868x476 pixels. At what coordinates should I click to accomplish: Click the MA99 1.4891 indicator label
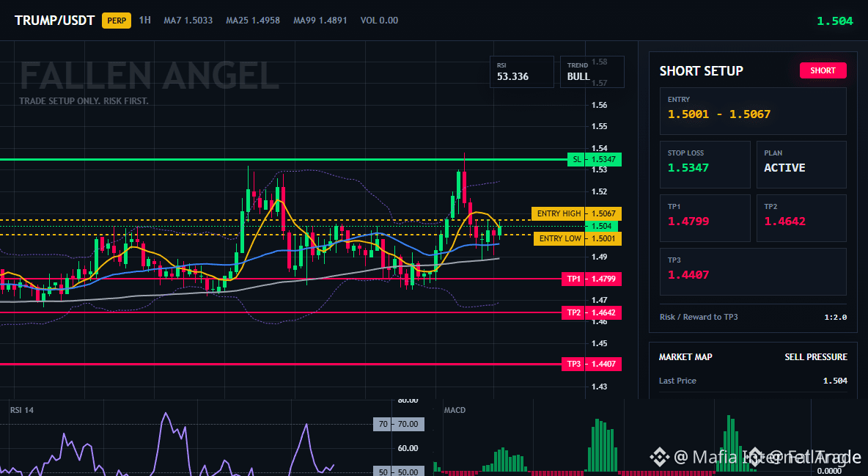coord(320,21)
